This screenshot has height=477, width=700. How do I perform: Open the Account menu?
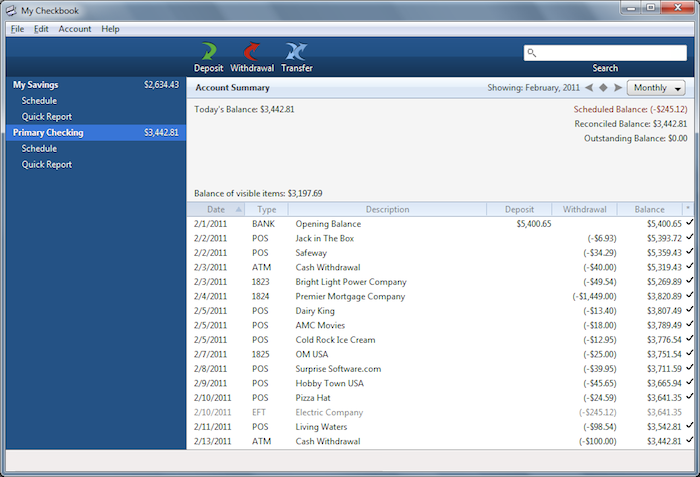coord(75,29)
